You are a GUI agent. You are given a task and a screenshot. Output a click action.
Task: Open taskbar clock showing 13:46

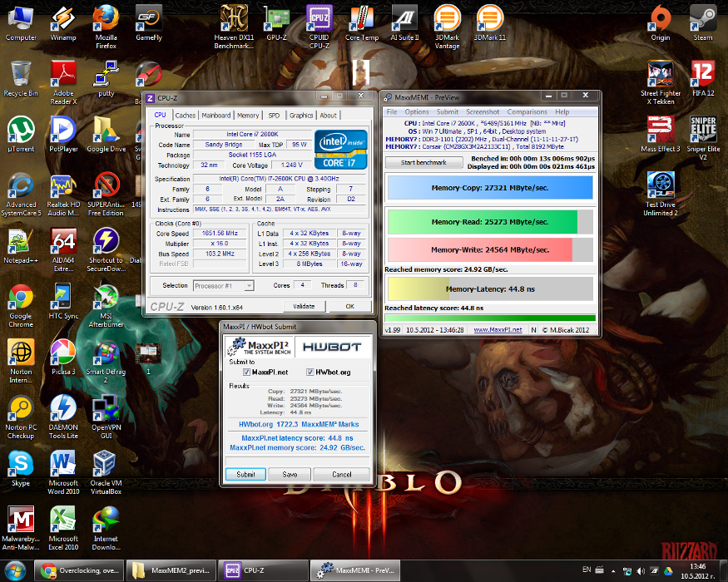pos(698,571)
